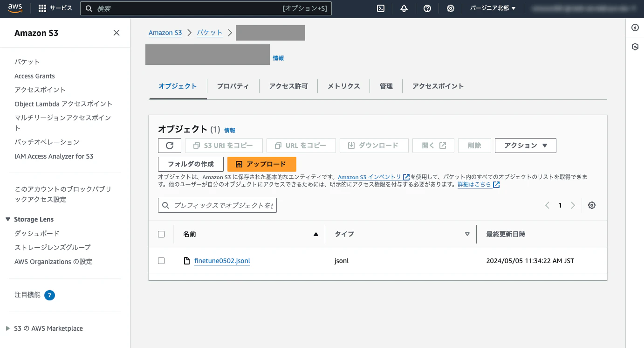Click the 最終更新日時 column header
This screenshot has width=644, height=348.
click(x=506, y=234)
